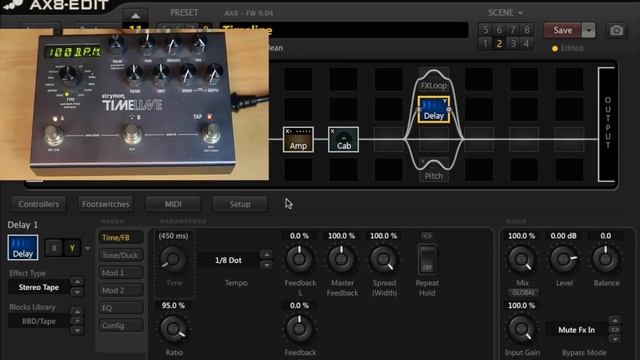
Task: Select channel X for Delay
Action: pos(53,248)
